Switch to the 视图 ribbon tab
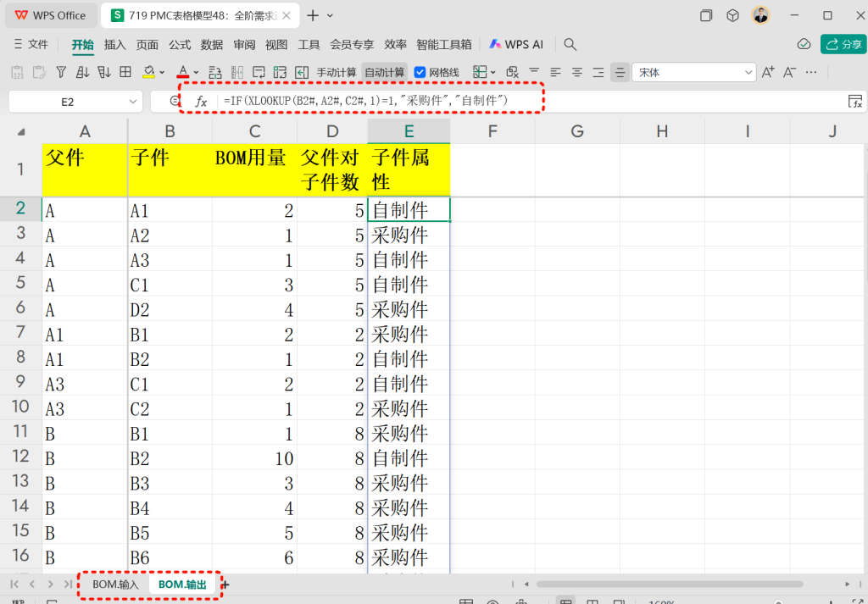 (x=276, y=45)
